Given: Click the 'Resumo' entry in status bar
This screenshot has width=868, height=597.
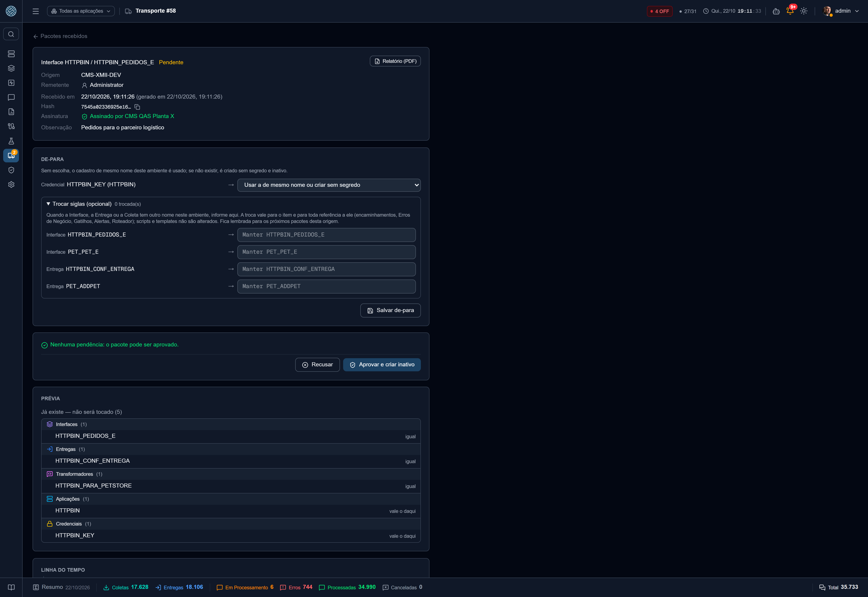Looking at the screenshot, I should tap(61, 587).
